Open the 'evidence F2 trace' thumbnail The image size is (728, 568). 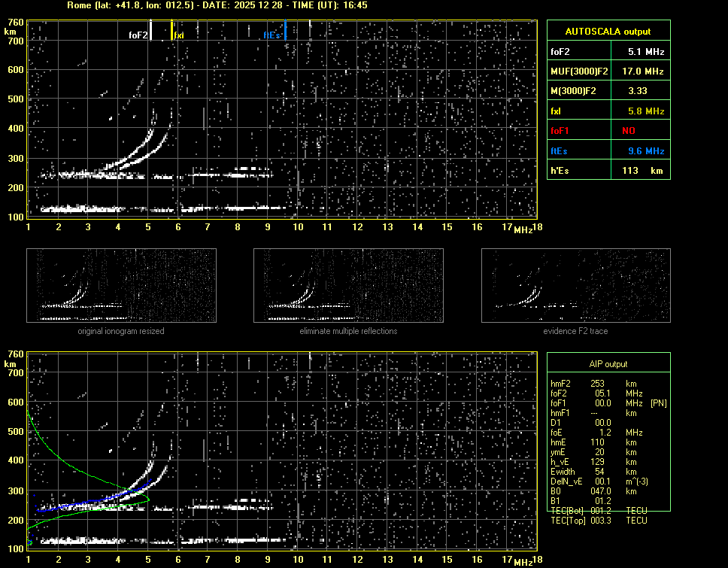click(x=575, y=285)
